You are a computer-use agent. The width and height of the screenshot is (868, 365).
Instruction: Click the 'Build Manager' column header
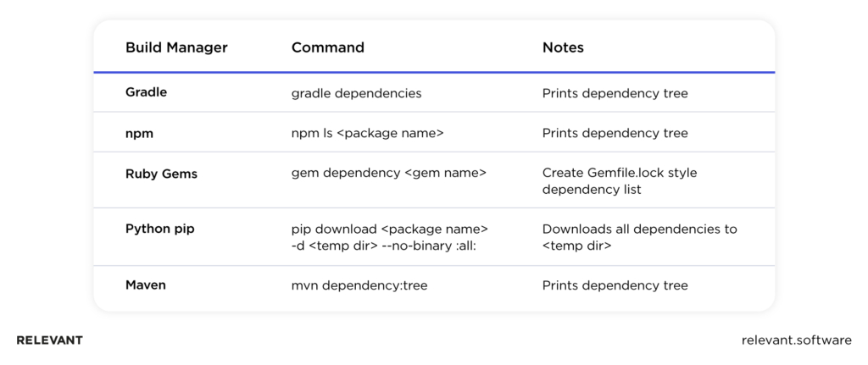(x=176, y=47)
